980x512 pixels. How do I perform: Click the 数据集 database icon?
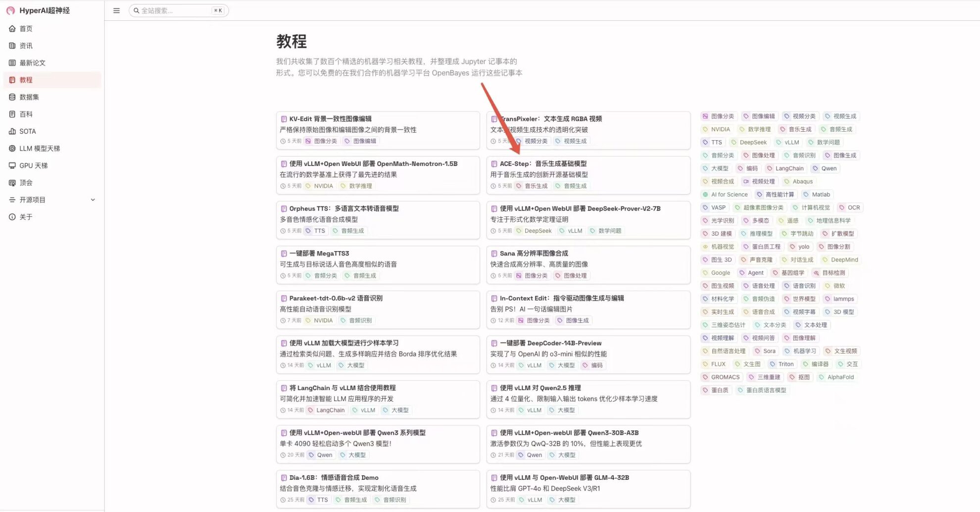12,97
